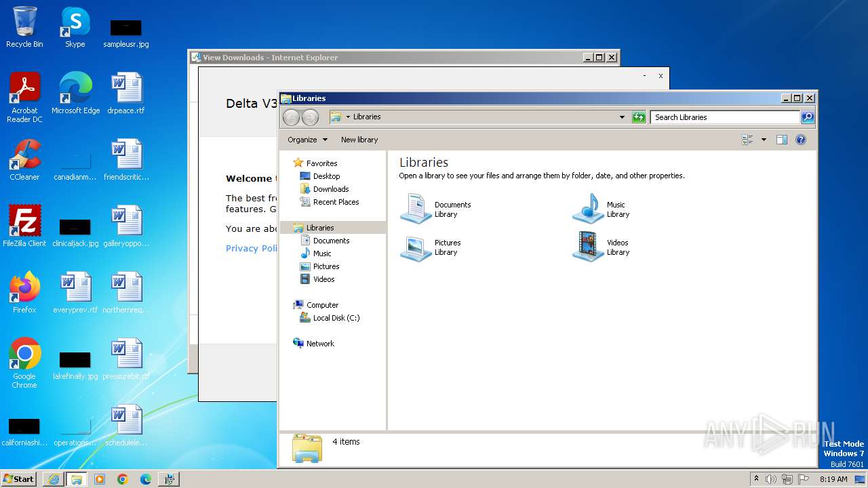Show hidden tray icons arrow
This screenshot has width=868, height=488.
756,479
